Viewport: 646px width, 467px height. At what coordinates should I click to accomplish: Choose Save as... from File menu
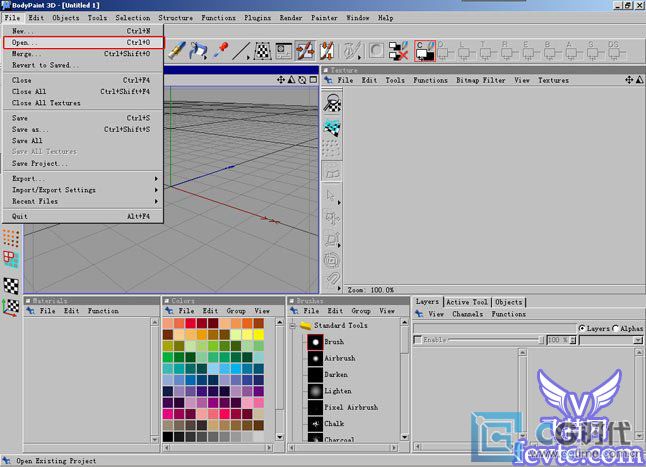point(82,129)
